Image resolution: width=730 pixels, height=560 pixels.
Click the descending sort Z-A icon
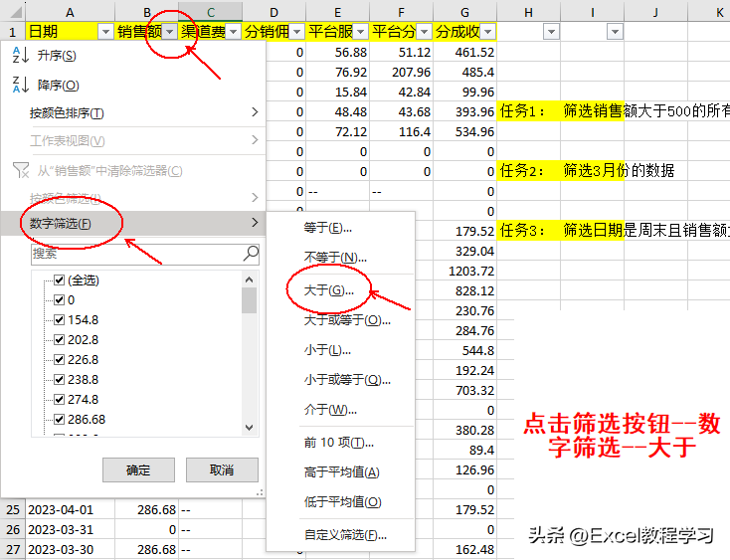pyautogui.click(x=21, y=85)
